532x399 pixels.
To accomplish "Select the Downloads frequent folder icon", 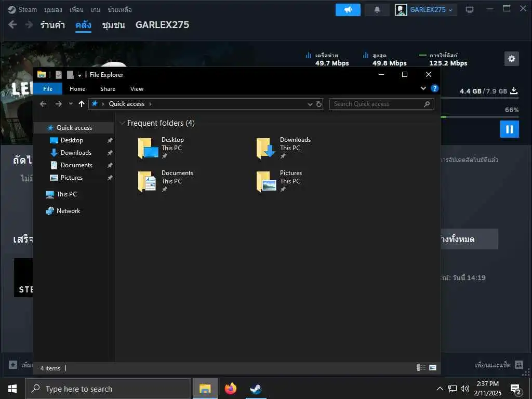I will click(x=266, y=148).
